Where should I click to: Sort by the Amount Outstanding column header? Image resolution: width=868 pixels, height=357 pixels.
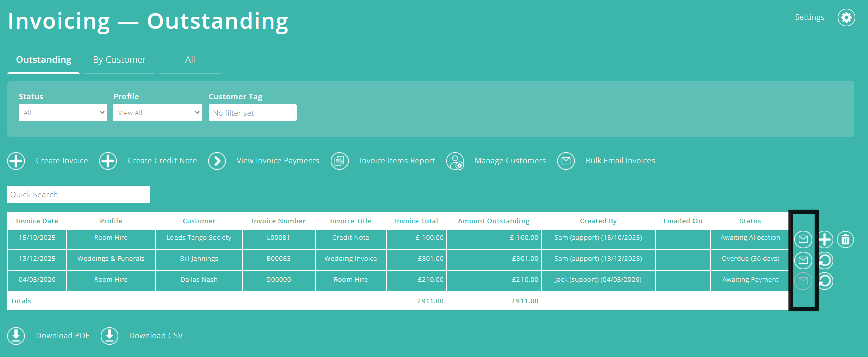click(493, 221)
